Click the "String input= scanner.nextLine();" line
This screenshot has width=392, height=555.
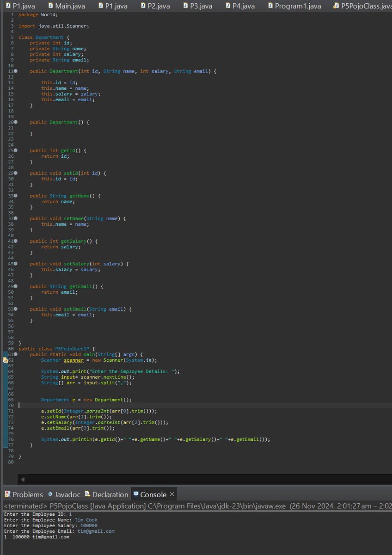point(87,377)
